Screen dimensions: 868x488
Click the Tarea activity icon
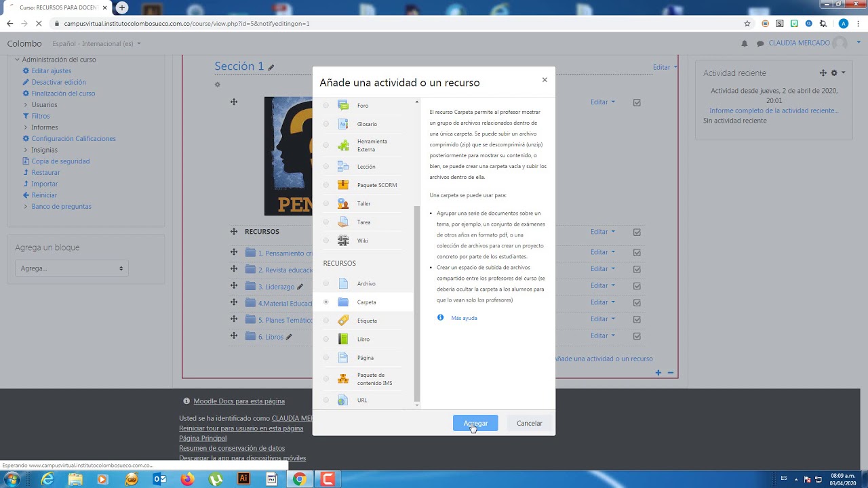tap(343, 222)
